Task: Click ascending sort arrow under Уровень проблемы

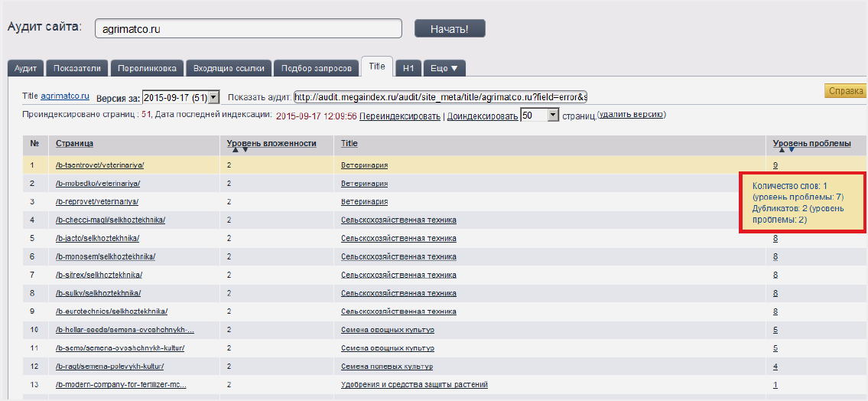Action: [x=782, y=150]
